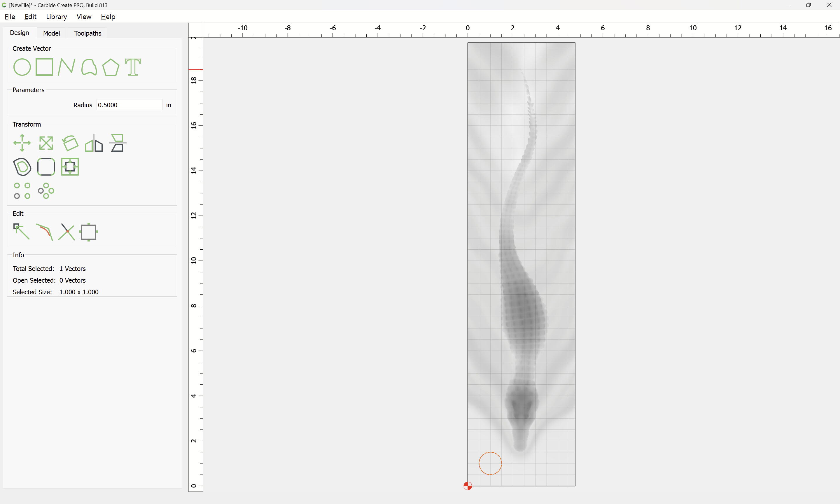Click the red origin marker icon

pos(468,486)
